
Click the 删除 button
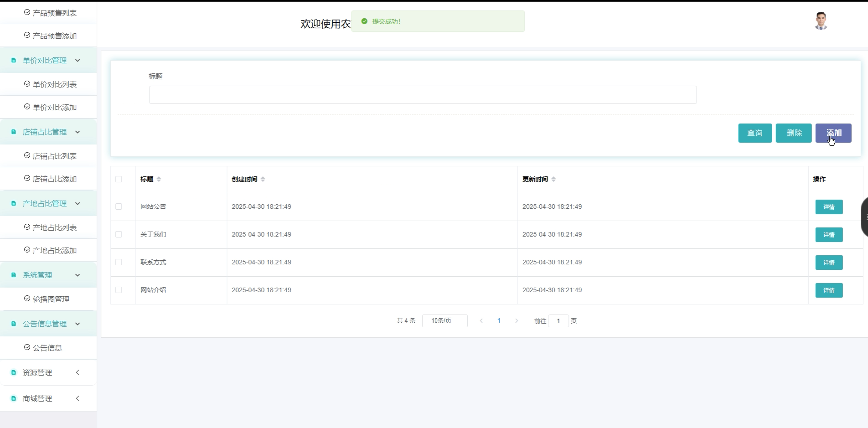[794, 133]
